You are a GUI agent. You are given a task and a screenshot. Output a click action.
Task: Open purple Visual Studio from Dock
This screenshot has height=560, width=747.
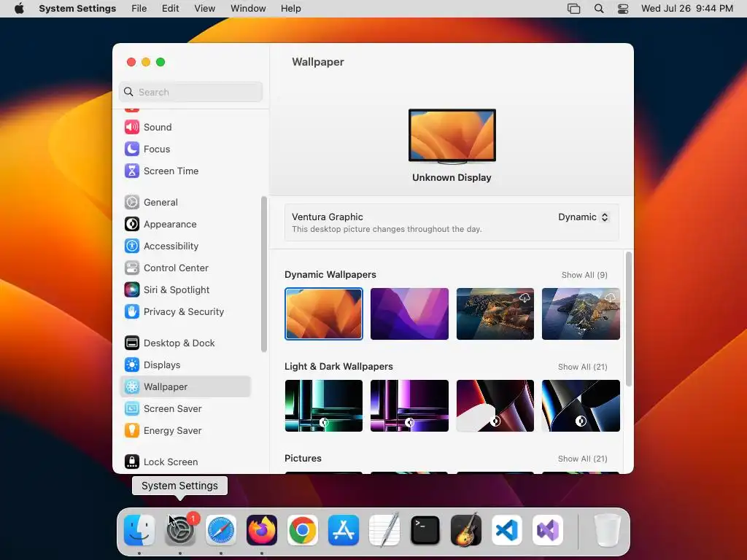pos(548,530)
